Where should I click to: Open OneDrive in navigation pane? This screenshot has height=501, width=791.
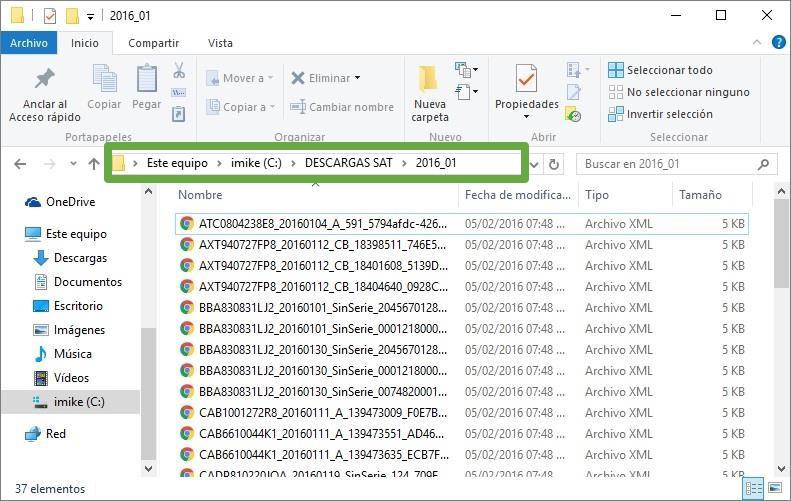pyautogui.click(x=60, y=202)
